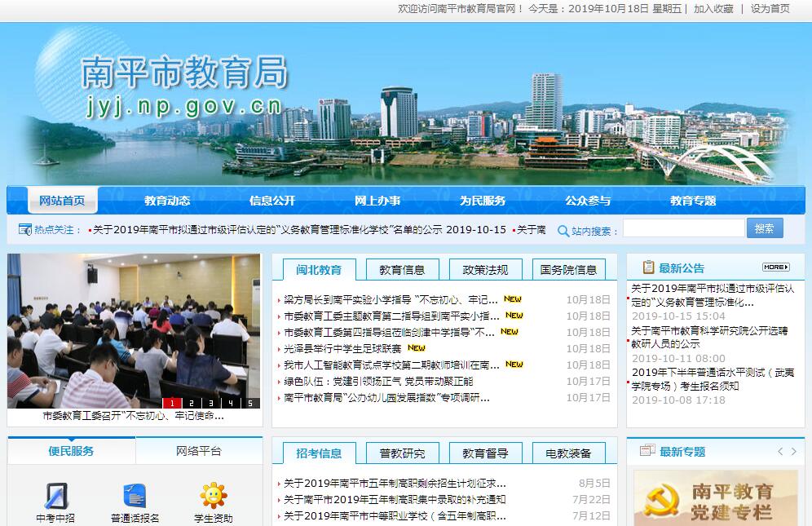Screen dimensions: 812x526
Task: Click the 热点关注 ticker icon
Action: coord(24,229)
